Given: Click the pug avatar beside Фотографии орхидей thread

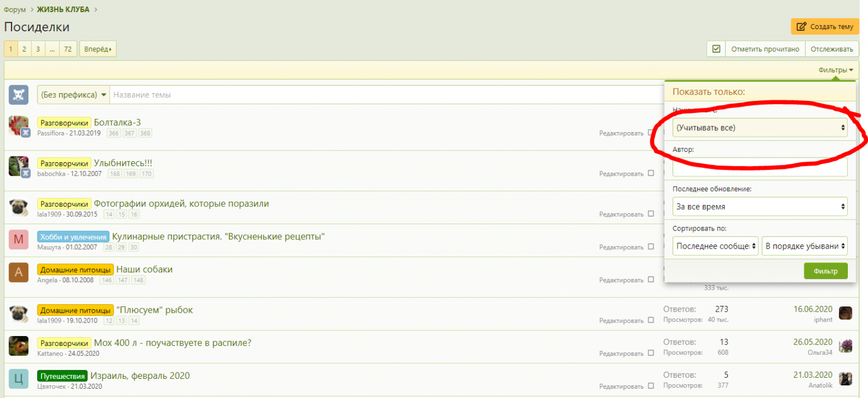Looking at the screenshot, I should (19, 207).
